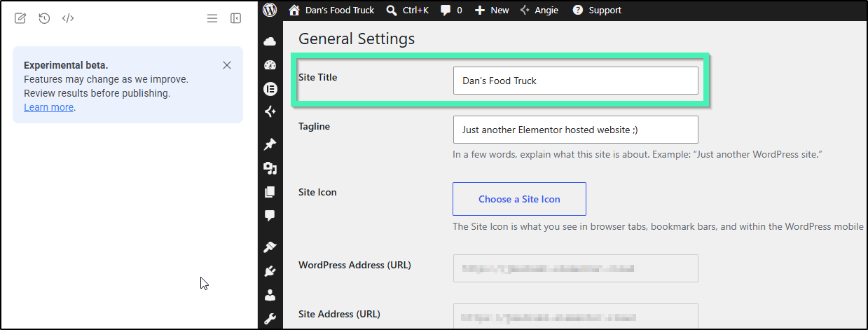The height and width of the screenshot is (330, 868).
Task: Click the WordPress Address (URL) field
Action: point(575,268)
